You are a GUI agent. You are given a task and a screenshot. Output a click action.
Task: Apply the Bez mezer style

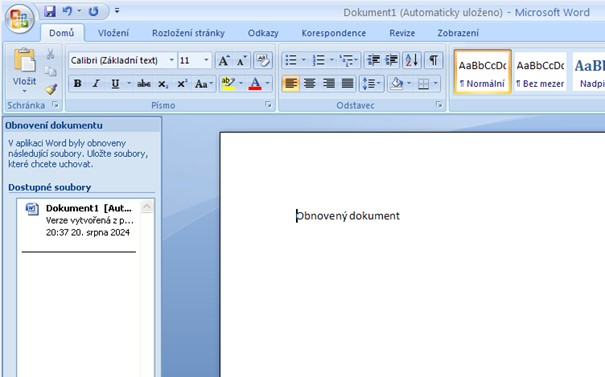click(x=540, y=72)
